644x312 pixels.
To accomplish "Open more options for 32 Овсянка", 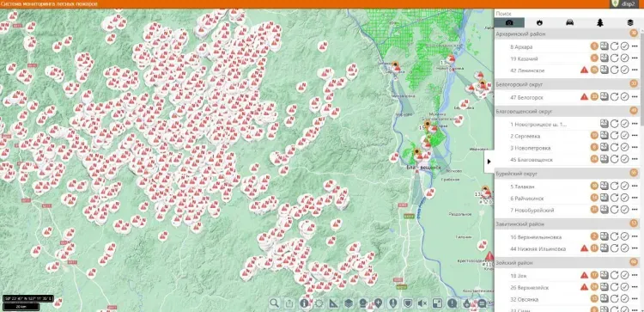I will (x=635, y=299).
